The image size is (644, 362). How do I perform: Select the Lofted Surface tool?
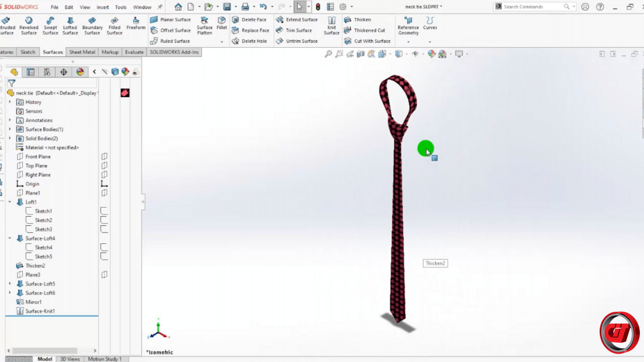(x=70, y=26)
